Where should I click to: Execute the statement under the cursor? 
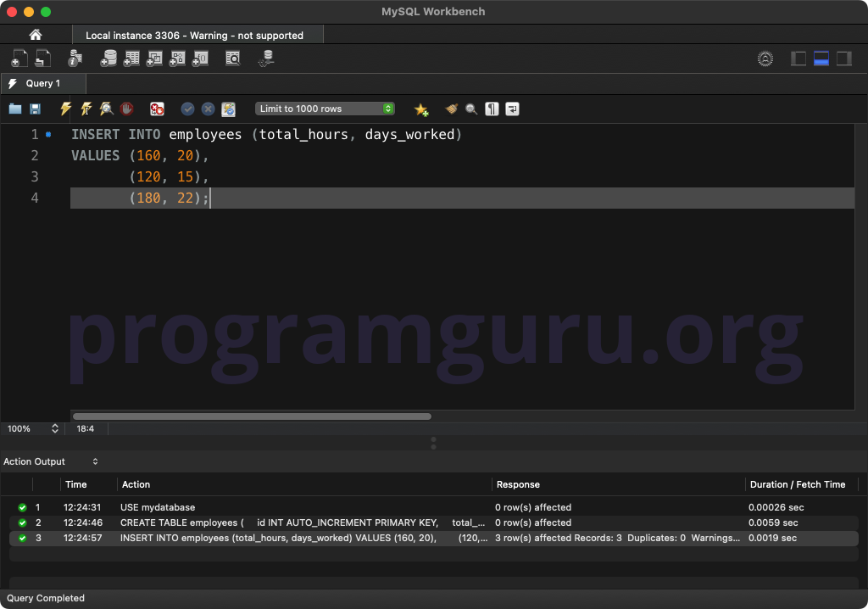[x=86, y=109]
